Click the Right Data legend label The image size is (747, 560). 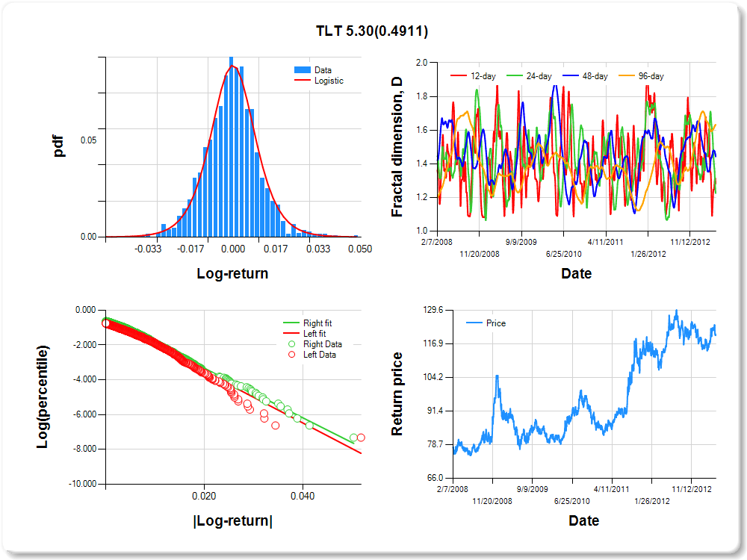click(323, 344)
